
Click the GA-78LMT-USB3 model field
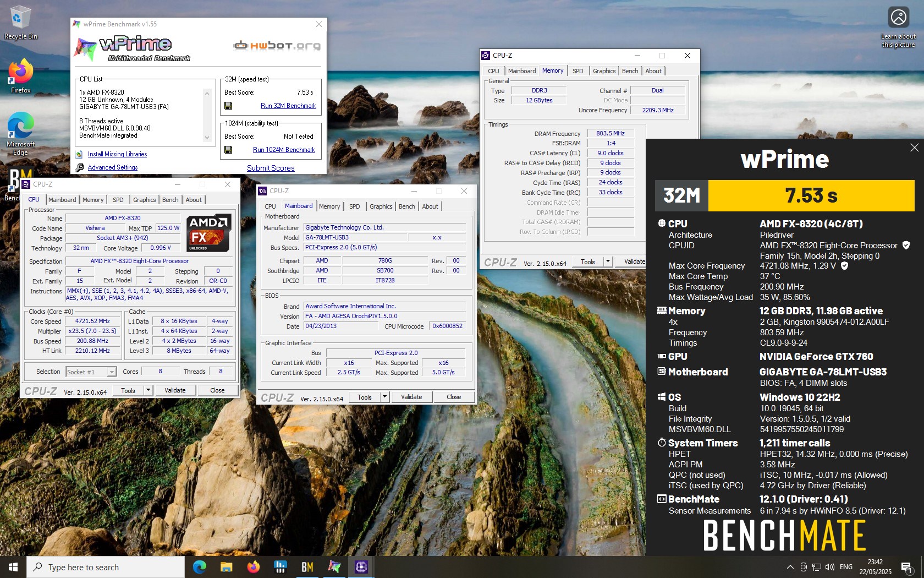(355, 238)
